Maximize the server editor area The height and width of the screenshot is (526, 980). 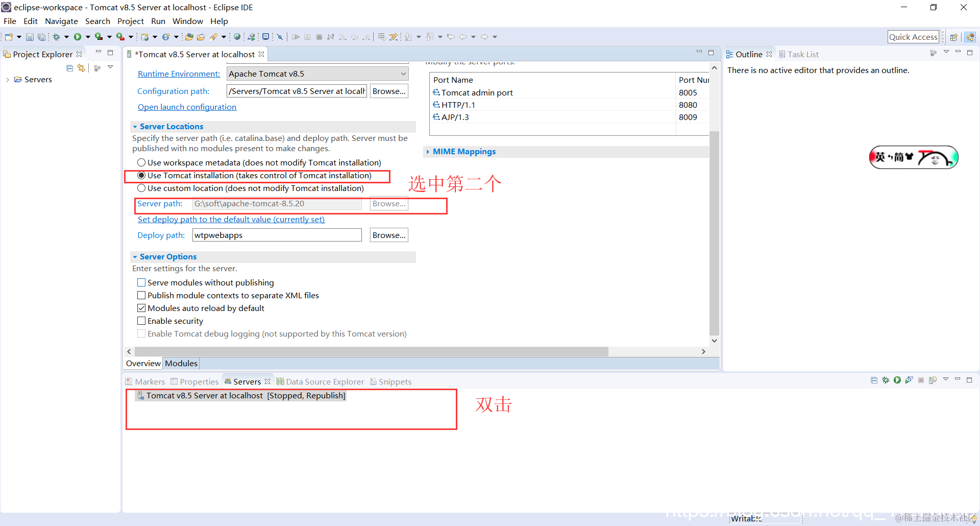coord(711,53)
